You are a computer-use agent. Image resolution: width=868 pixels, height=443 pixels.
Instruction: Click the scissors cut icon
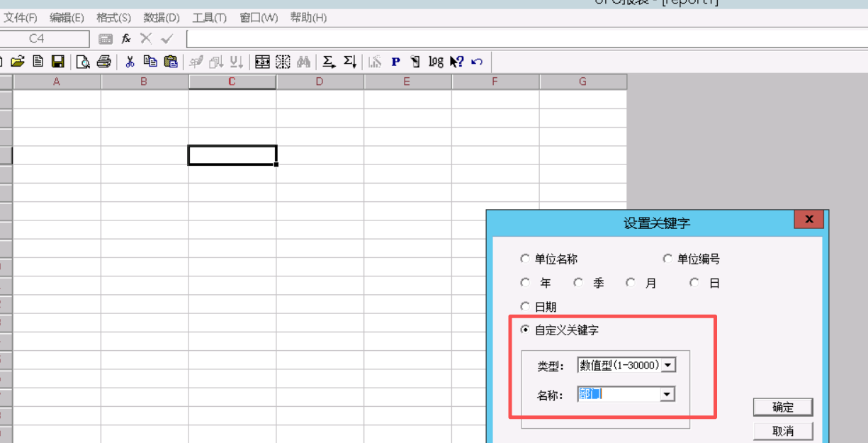coord(130,62)
